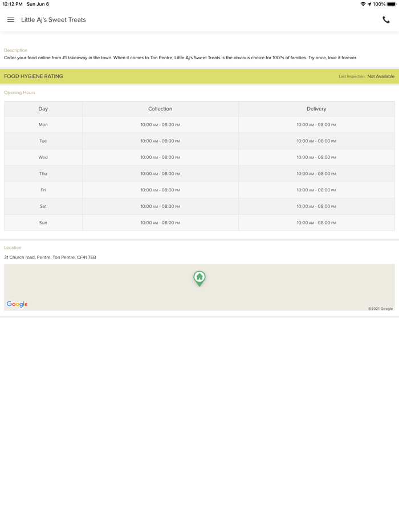Tap the Sun Jun 6 date
This screenshot has width=399, height=532.
[x=38, y=4]
